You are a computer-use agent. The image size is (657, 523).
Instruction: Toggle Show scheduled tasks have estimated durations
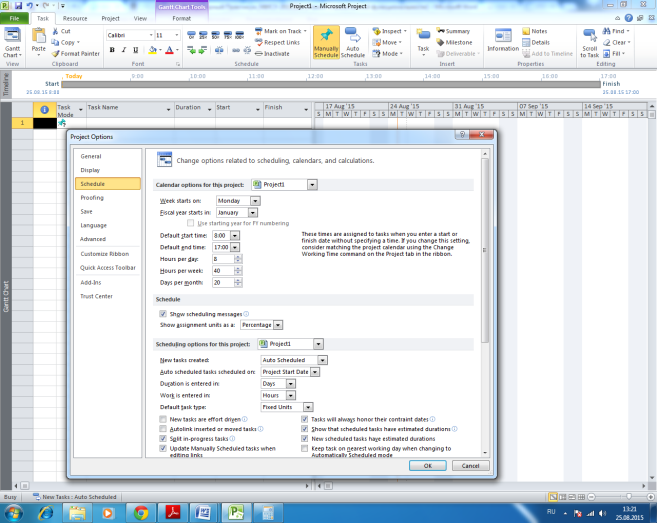pos(305,429)
